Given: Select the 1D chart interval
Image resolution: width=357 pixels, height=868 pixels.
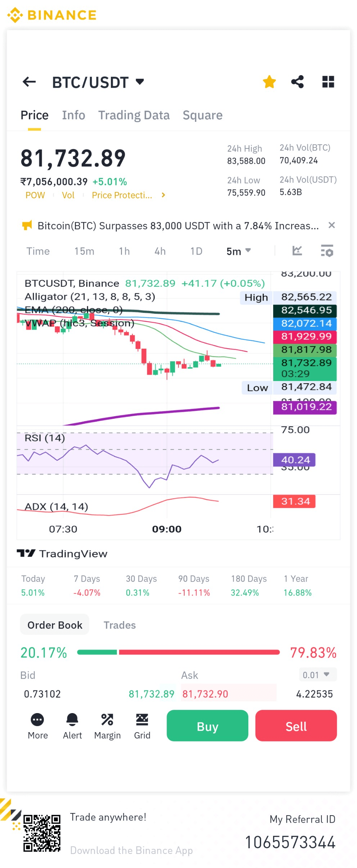Looking at the screenshot, I should click(196, 251).
